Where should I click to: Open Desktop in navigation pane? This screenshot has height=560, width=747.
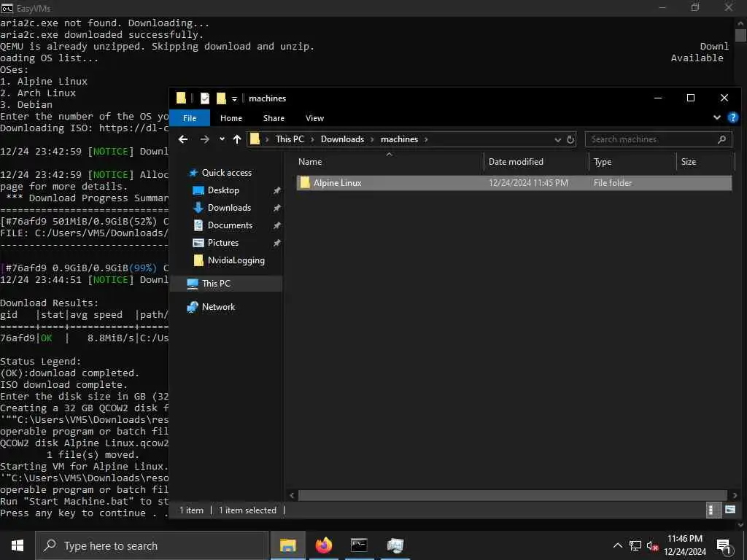223,190
